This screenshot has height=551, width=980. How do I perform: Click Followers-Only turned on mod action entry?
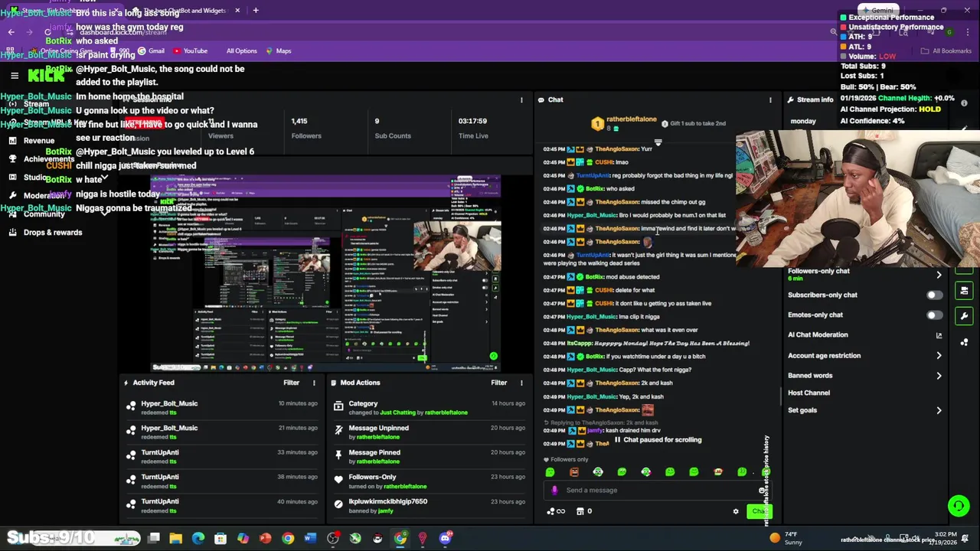[x=428, y=481]
